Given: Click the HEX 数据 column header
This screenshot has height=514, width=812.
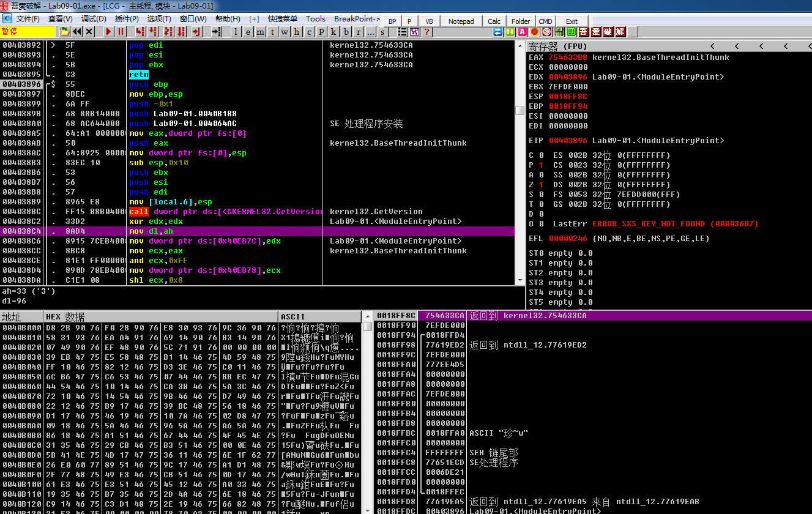Looking at the screenshot, I should pos(161,317).
